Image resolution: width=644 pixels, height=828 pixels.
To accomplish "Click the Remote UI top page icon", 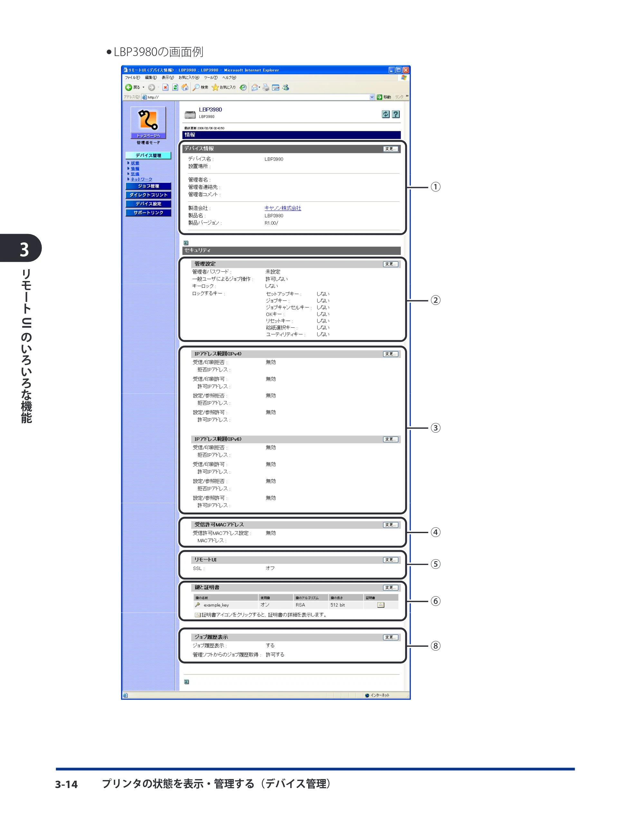I will point(148,122).
